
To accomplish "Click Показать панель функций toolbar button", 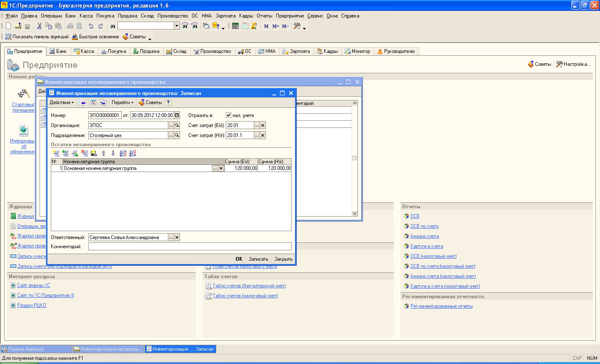I will (37, 37).
